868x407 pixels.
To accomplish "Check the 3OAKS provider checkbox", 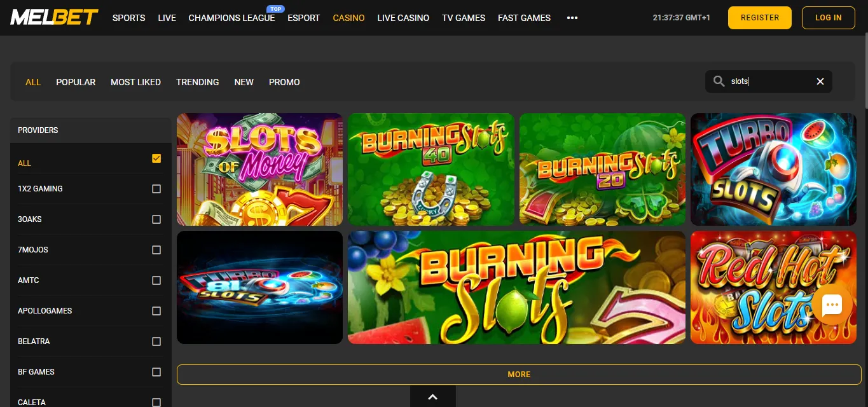I will 156,219.
